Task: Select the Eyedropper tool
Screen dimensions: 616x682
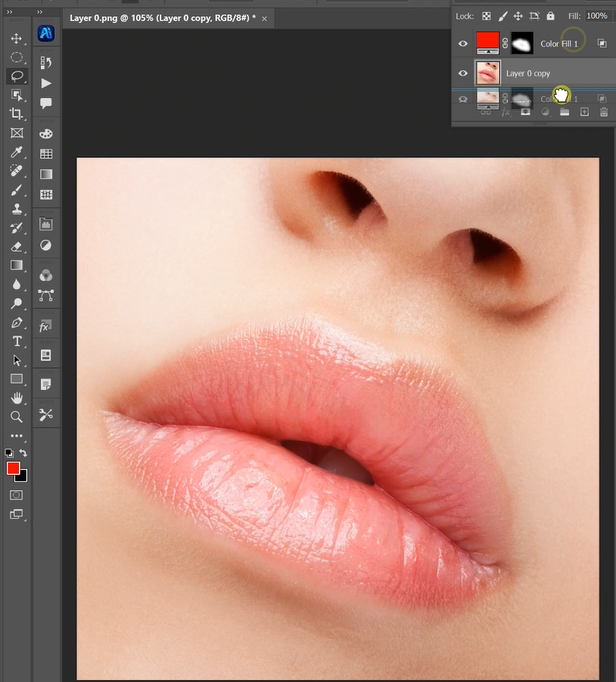Action: 16,152
